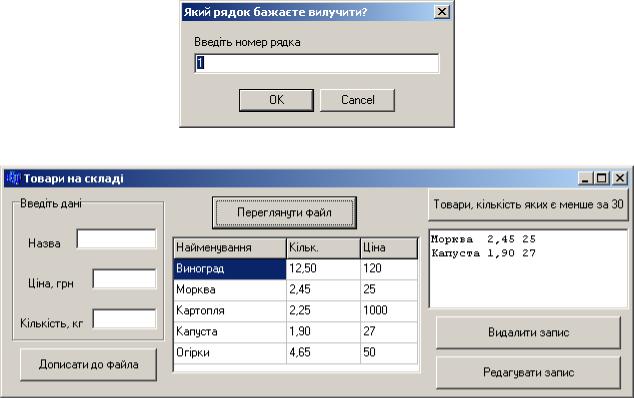
Task: Select the 'Картопля' table cell
Action: point(230,311)
